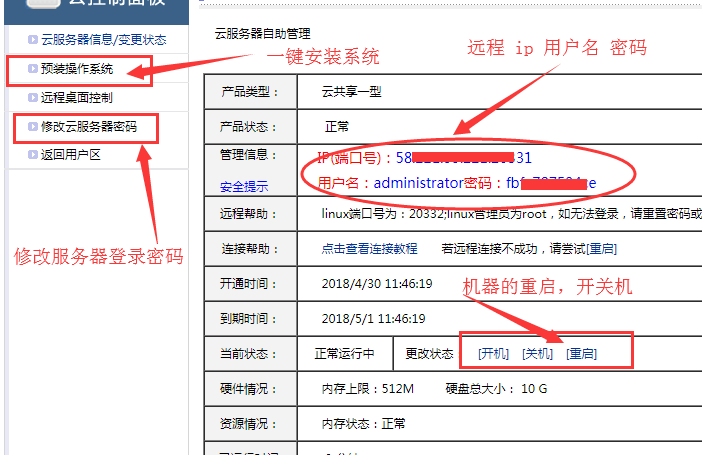Click the 产品类型： label cell

pos(250,92)
